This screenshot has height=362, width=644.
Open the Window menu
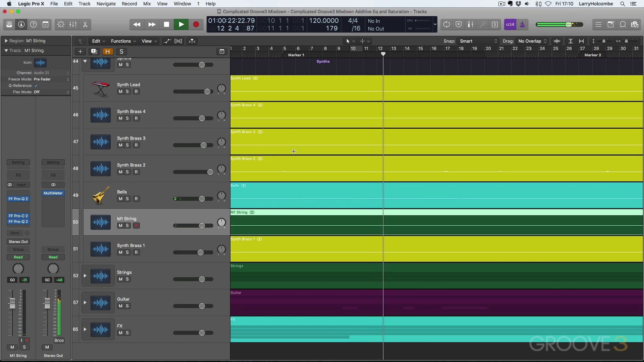(182, 4)
